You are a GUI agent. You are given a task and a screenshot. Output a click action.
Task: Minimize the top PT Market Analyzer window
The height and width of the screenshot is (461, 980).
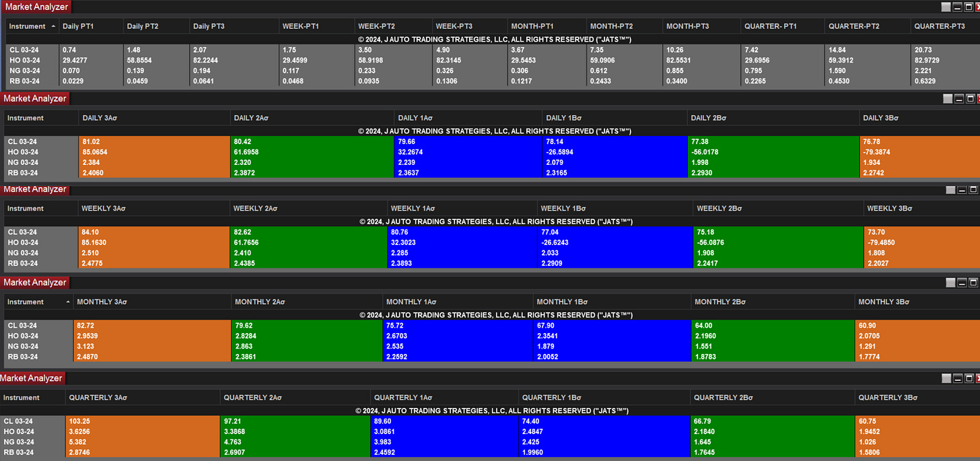tap(958, 7)
